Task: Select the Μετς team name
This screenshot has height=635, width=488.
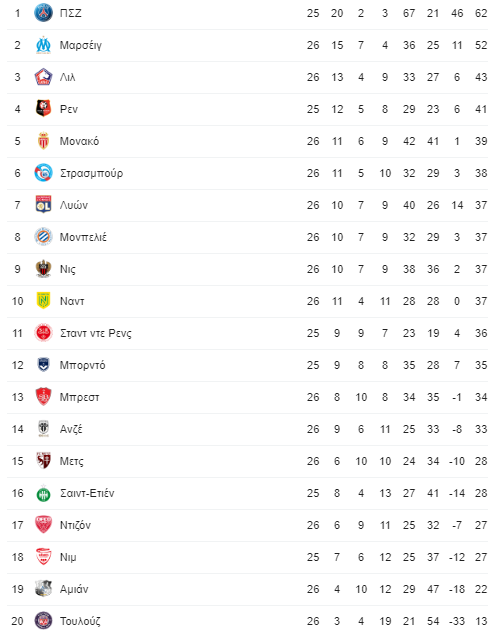Action: click(x=72, y=461)
